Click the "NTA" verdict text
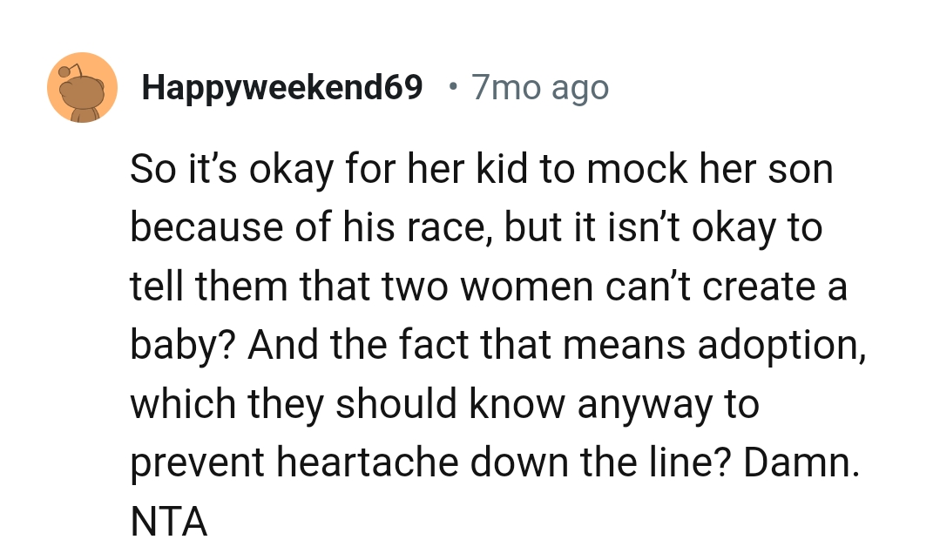 pyautogui.click(x=169, y=523)
